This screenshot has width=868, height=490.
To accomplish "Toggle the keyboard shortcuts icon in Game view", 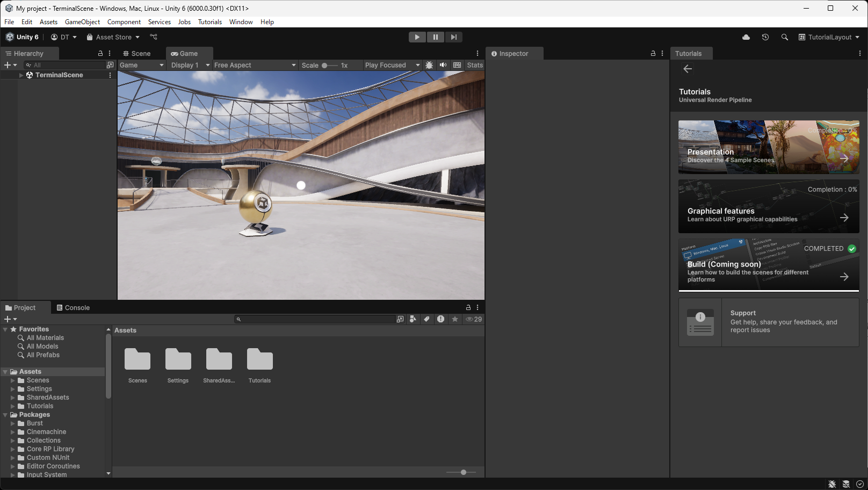I will 457,65.
